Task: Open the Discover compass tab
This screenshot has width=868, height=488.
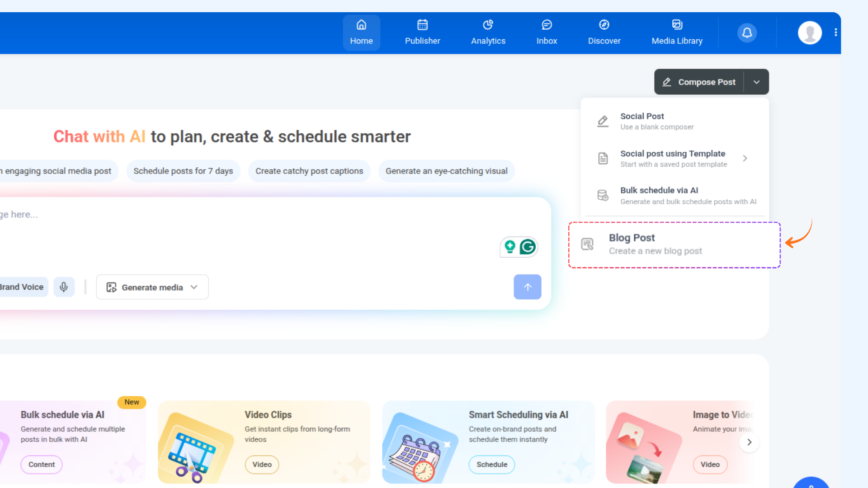Action: [604, 33]
